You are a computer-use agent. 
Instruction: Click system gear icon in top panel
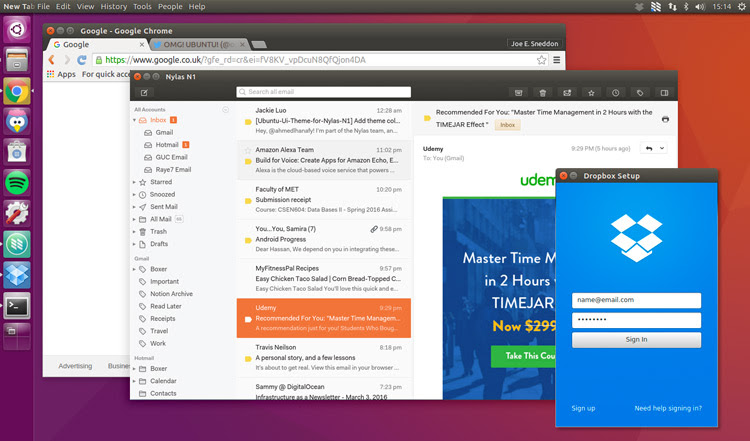(x=741, y=7)
